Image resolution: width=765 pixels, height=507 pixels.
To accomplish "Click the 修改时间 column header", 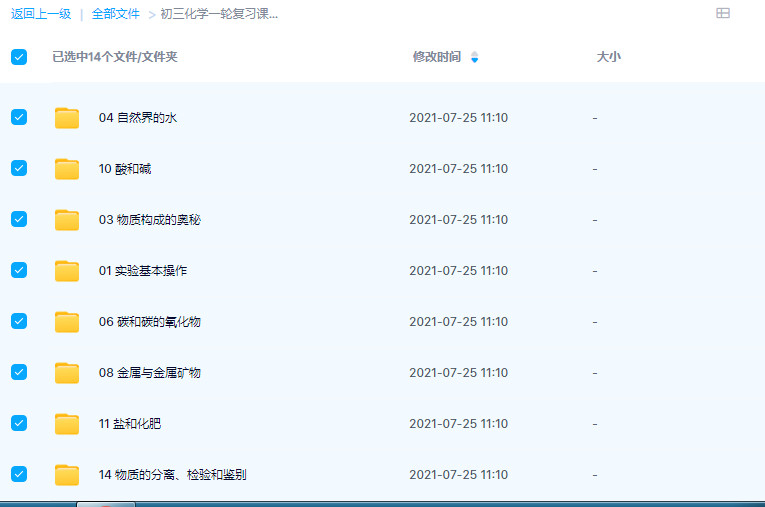I will [437, 57].
